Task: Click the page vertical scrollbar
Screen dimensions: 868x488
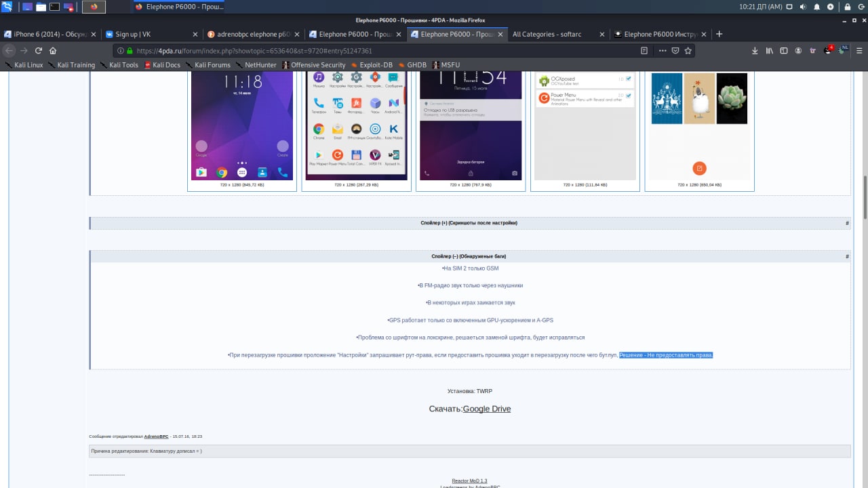Action: pos(864,197)
